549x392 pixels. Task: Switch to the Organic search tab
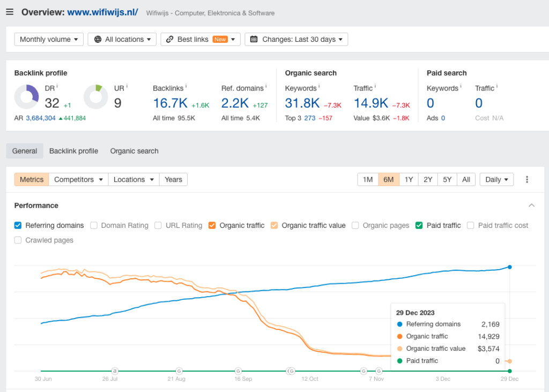click(134, 151)
